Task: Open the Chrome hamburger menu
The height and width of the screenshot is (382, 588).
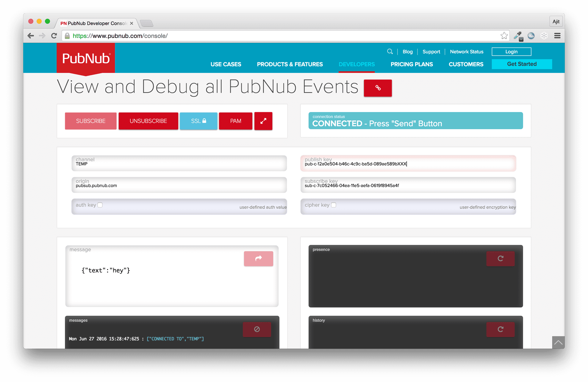Action: 557,36
